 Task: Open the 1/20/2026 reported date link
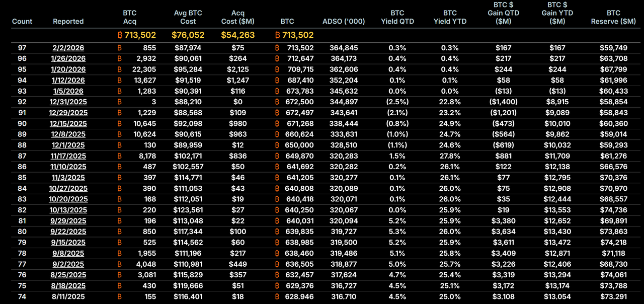click(68, 69)
